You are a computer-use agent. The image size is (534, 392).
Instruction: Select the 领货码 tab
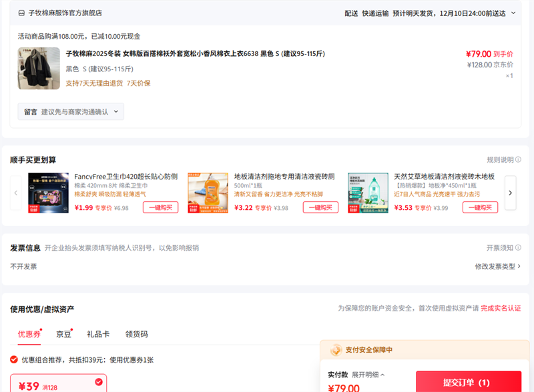(136, 334)
